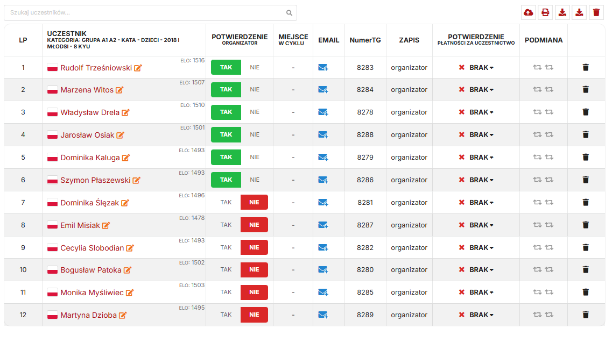612x364 pixels.
Task: Delete Dominika Kaluga using the row trash icon
Action: (586, 158)
